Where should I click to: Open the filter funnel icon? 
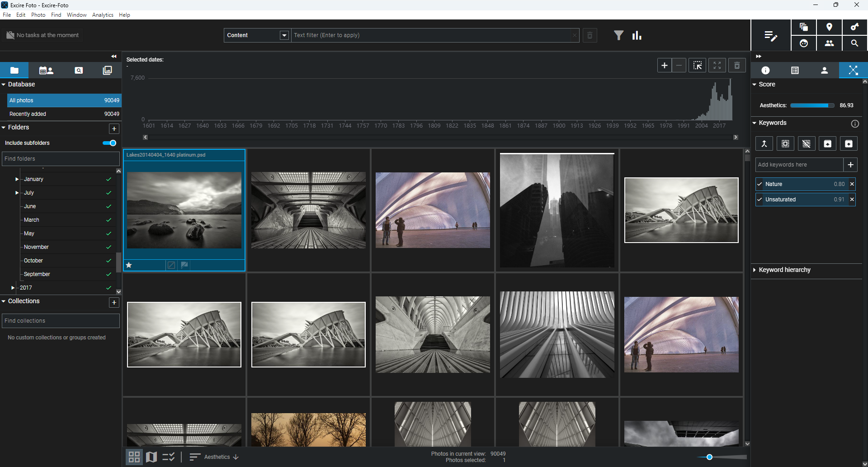[619, 35]
